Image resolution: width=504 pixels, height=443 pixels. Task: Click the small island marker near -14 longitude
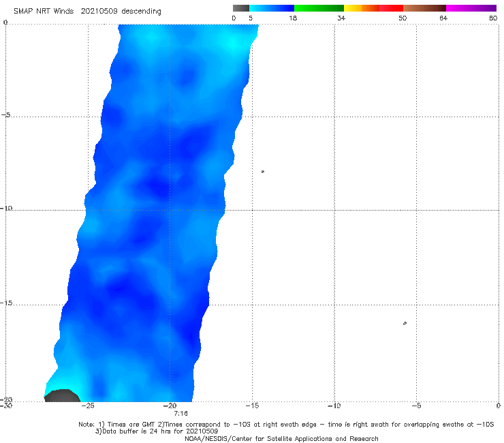(x=263, y=172)
